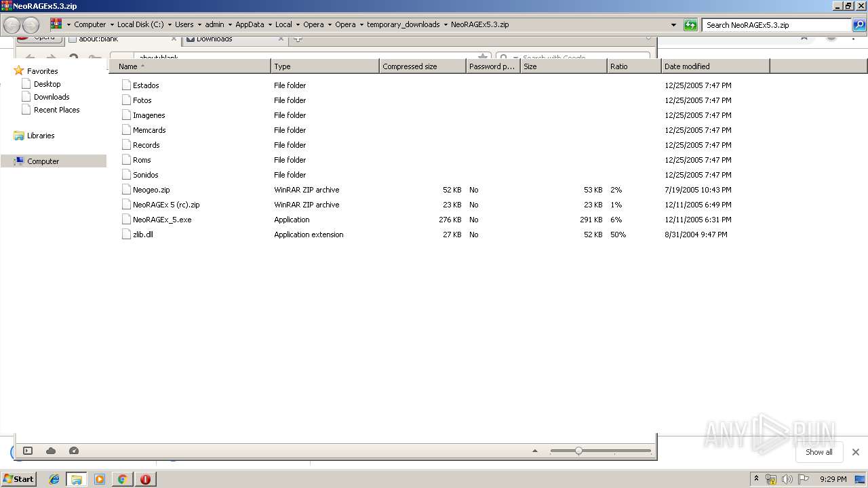Adjust the Opera zoom slider
The height and width of the screenshot is (488, 868).
click(578, 451)
